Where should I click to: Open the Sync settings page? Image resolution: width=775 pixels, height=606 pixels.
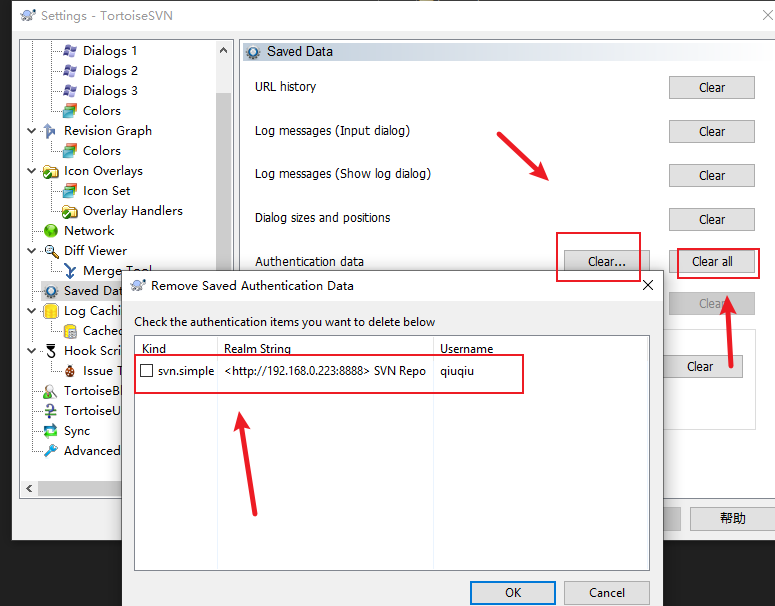coord(77,431)
